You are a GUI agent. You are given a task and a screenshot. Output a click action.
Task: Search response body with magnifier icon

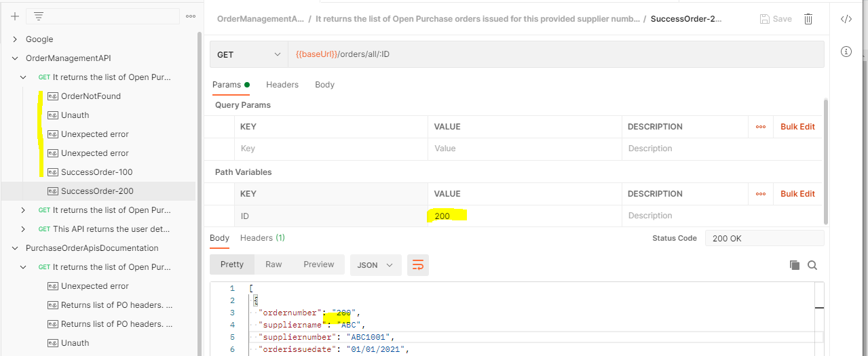812,265
